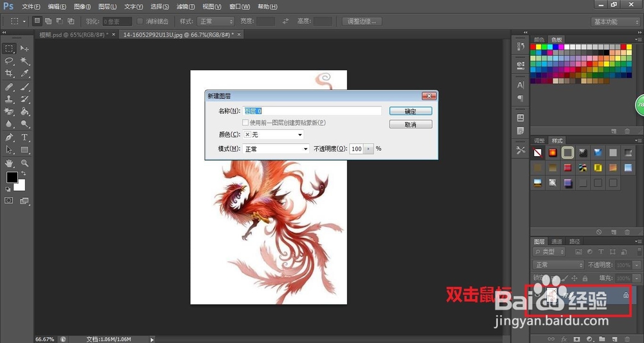Click 取消 button in New Layer dialog
644x343 pixels.
[x=411, y=124]
